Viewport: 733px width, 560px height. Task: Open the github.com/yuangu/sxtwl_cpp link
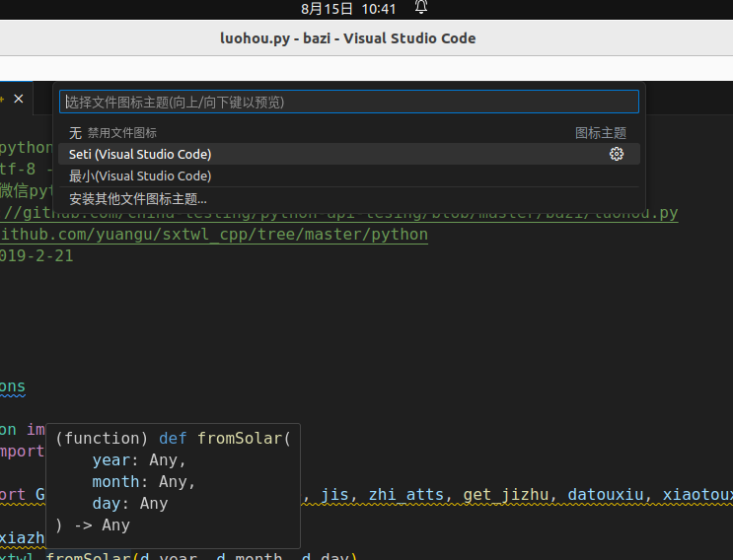click(x=214, y=235)
